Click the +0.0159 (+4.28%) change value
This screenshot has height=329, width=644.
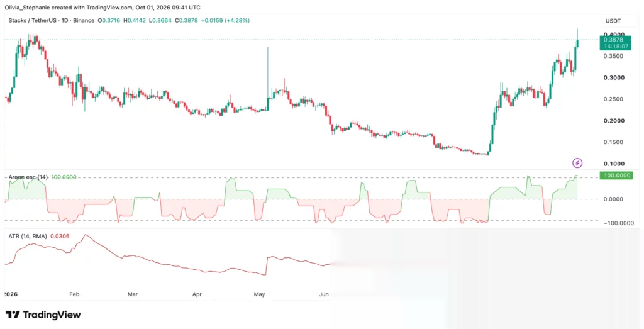coord(225,20)
